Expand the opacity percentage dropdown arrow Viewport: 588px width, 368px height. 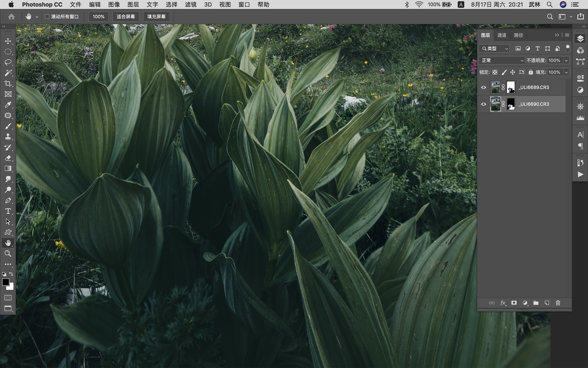coord(566,60)
